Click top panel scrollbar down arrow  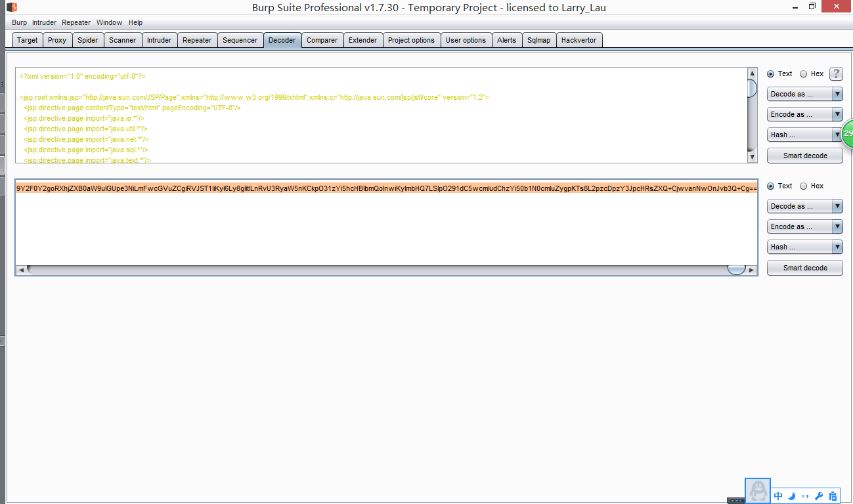click(753, 157)
